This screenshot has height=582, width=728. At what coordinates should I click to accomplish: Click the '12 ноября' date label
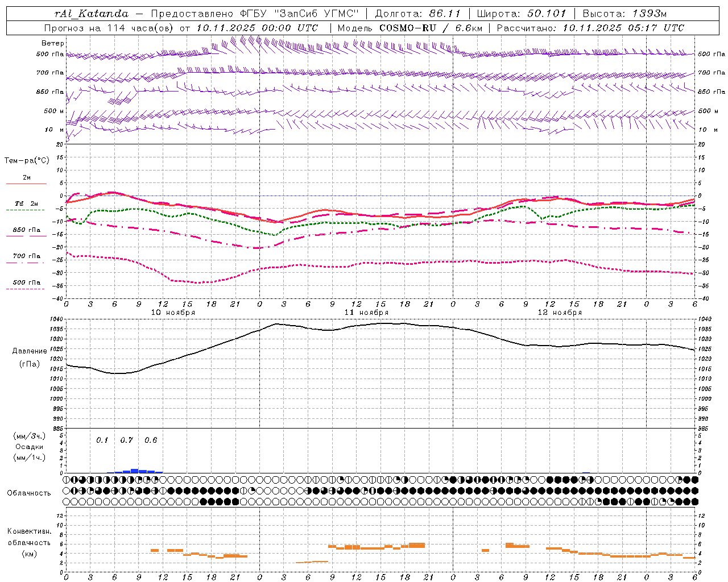tap(560, 313)
